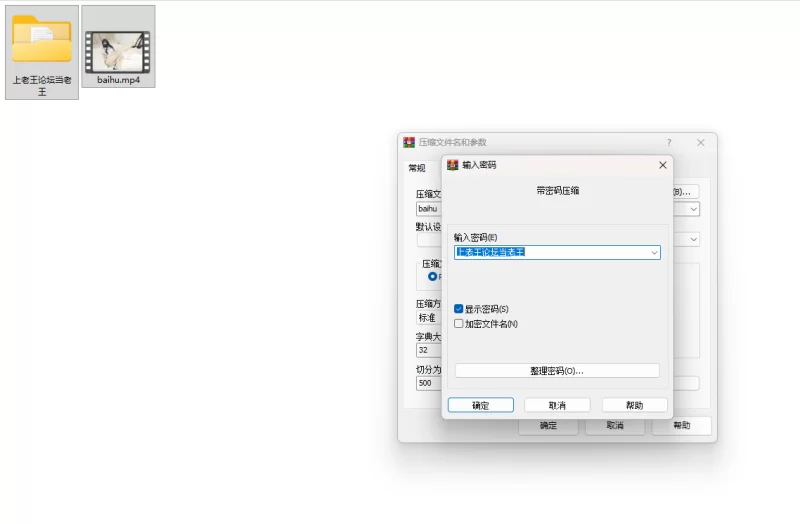
Task: Expand the 输入密码 password dropdown arrow
Action: pos(654,253)
